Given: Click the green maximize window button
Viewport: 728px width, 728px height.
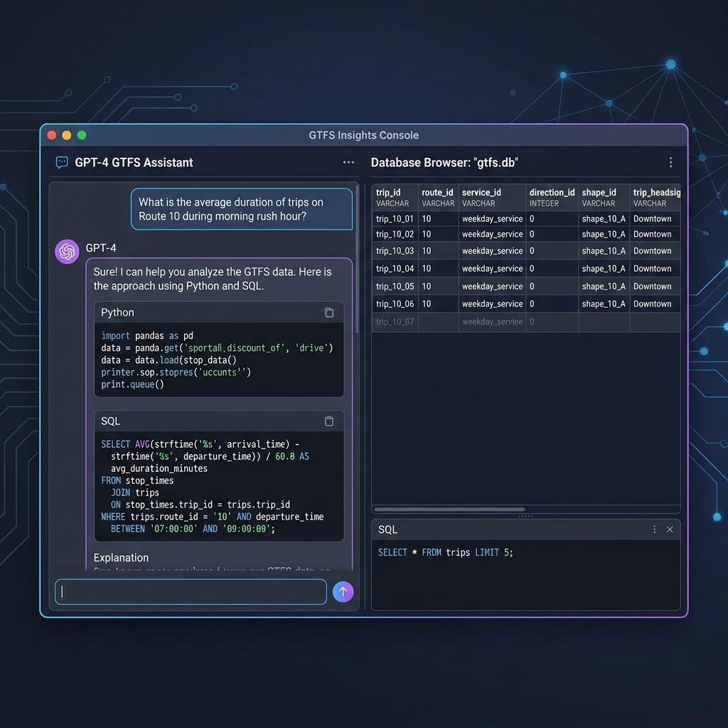Looking at the screenshot, I should coord(82,135).
